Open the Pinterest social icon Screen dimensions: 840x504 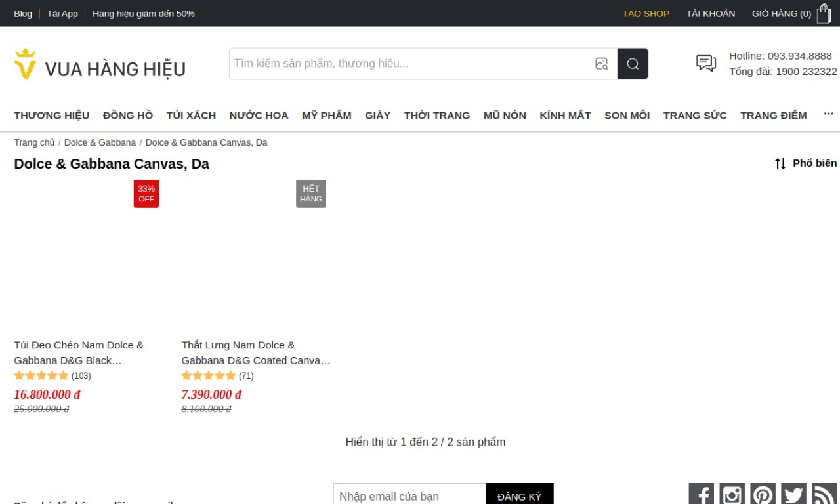(x=763, y=495)
